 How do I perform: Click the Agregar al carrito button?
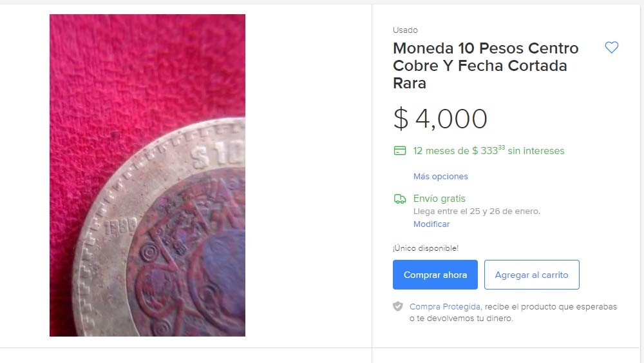pyautogui.click(x=531, y=275)
